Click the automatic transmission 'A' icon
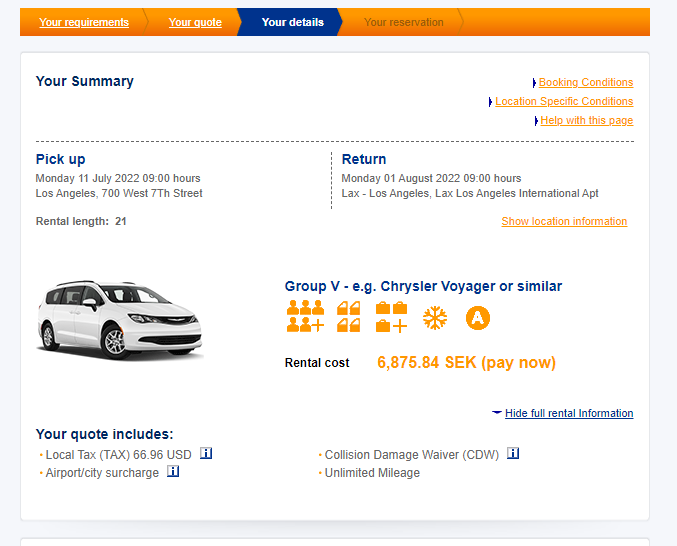Viewport: 677px width, 546px height. (x=478, y=318)
